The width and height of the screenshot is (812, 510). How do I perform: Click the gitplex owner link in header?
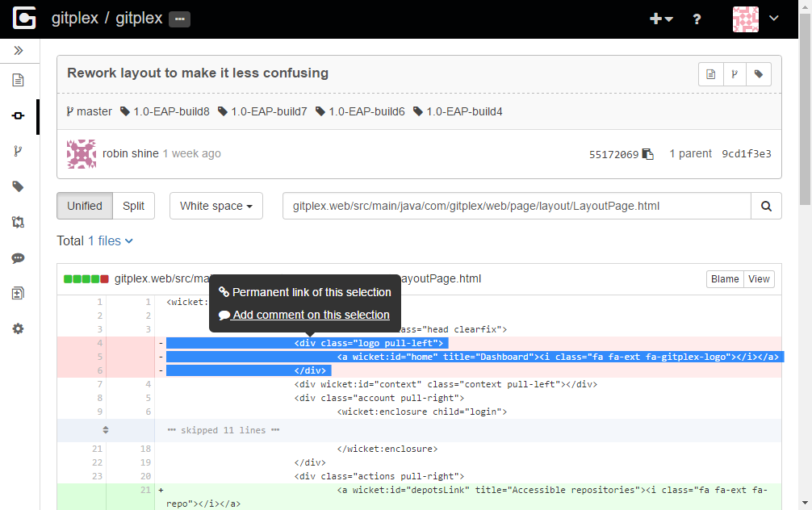tap(75, 18)
